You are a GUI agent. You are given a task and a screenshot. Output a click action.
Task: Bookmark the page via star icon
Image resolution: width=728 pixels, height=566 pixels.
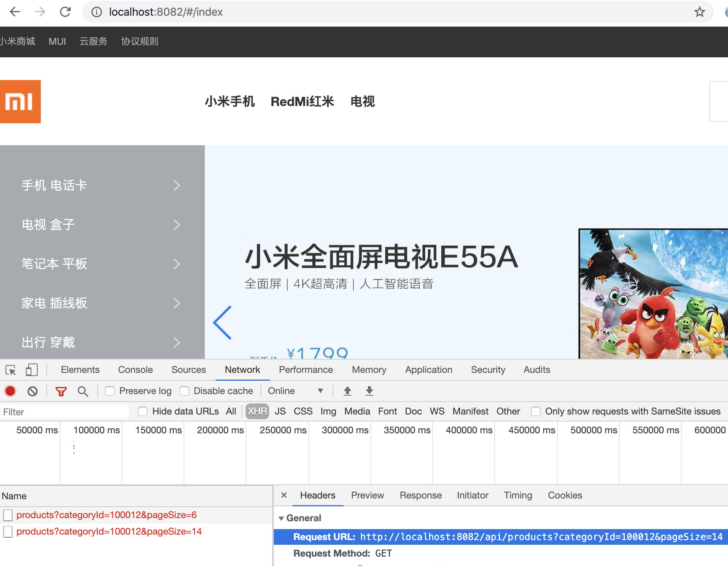(x=700, y=12)
